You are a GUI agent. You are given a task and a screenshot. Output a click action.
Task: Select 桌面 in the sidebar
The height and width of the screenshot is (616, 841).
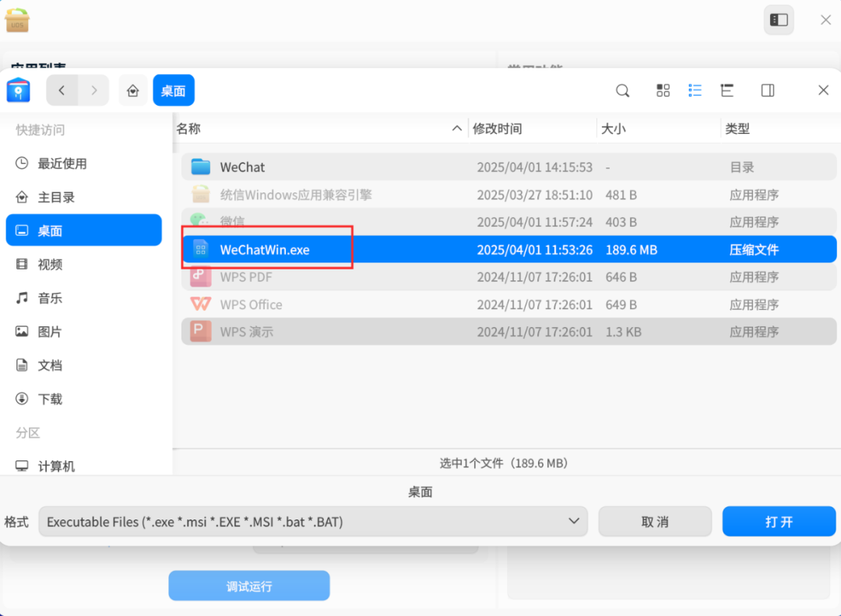coord(83,231)
